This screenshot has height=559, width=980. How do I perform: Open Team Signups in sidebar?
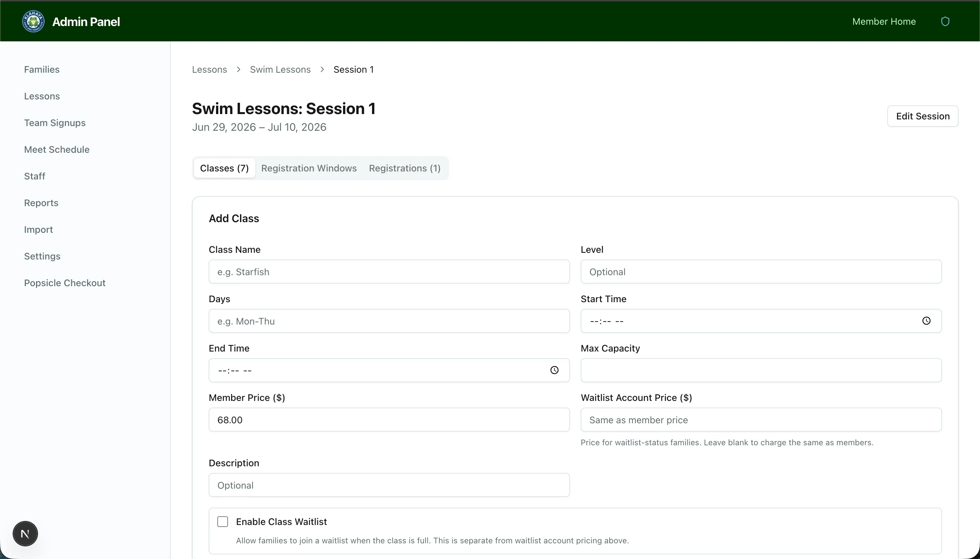(x=55, y=123)
